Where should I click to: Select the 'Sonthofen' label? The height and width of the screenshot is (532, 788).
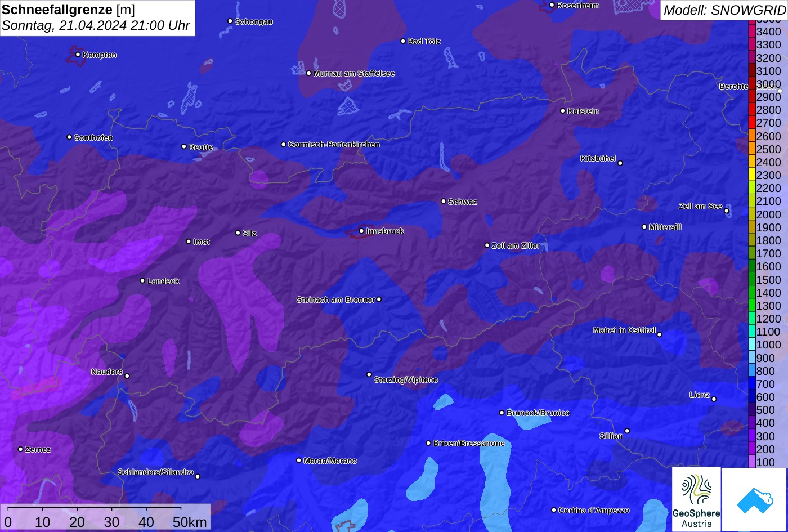(x=93, y=138)
